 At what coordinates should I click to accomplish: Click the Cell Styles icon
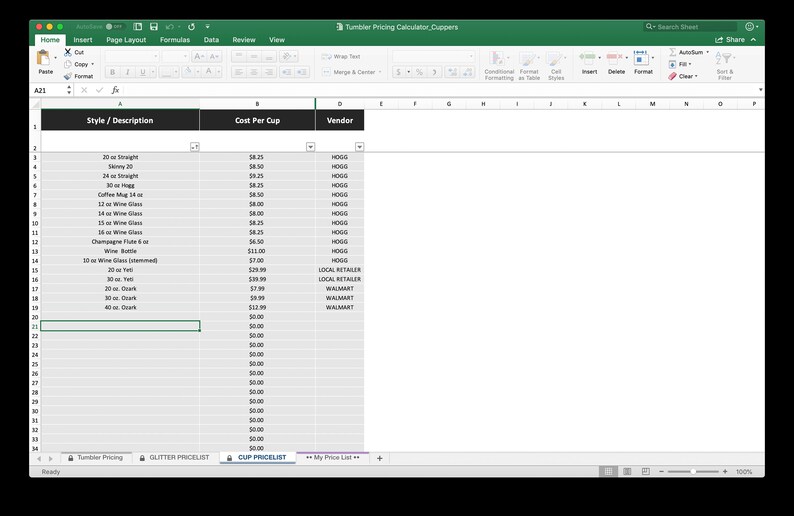point(554,59)
